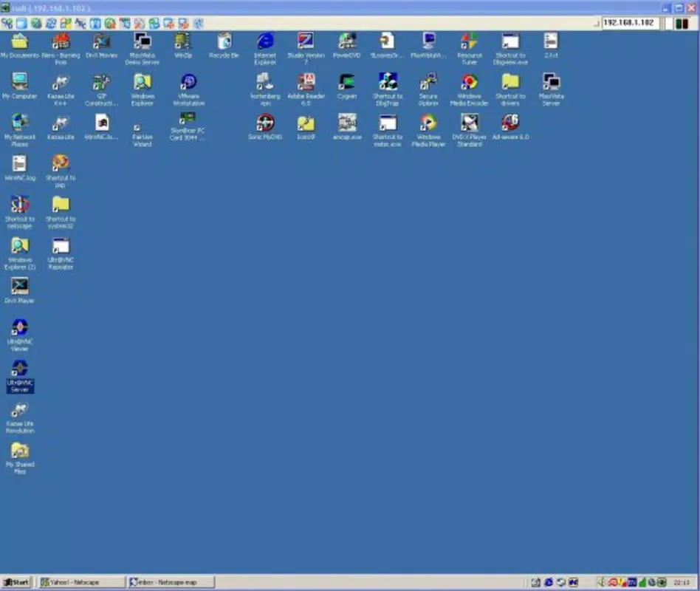Image resolution: width=700 pixels, height=591 pixels.
Task: Select the FairUse Wizard shortcut
Action: coord(142,134)
